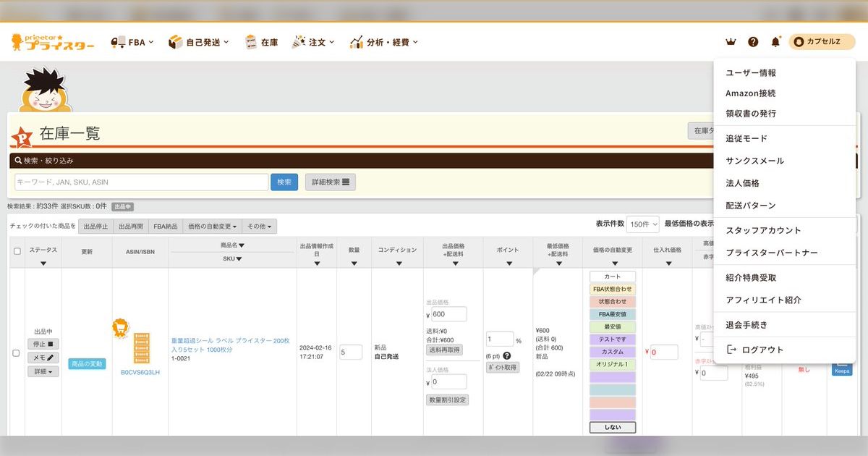Viewport: 868px width, 456px height.
Task: Click the Keepa icon in product row
Action: 841,370
